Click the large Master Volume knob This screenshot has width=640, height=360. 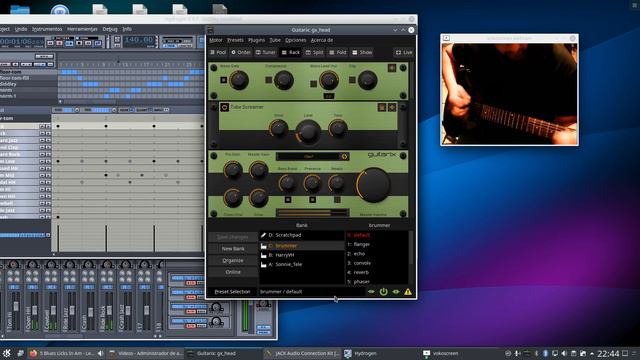pos(373,185)
